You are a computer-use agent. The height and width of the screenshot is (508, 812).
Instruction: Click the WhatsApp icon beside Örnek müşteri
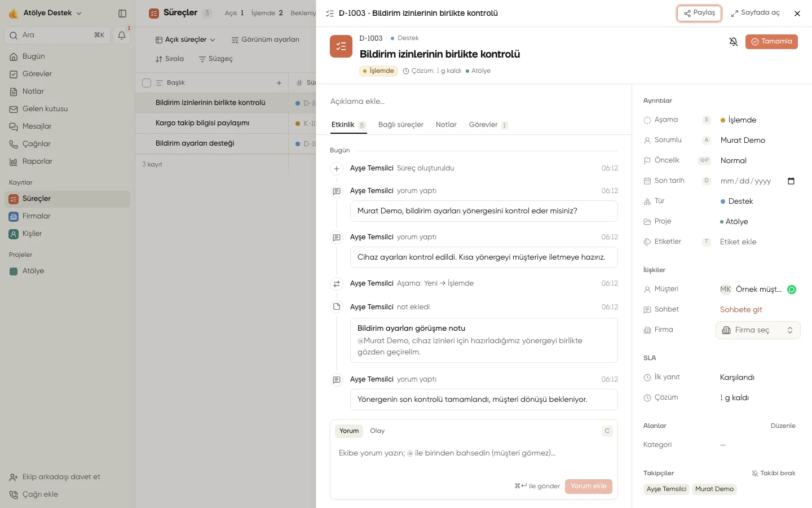(792, 290)
